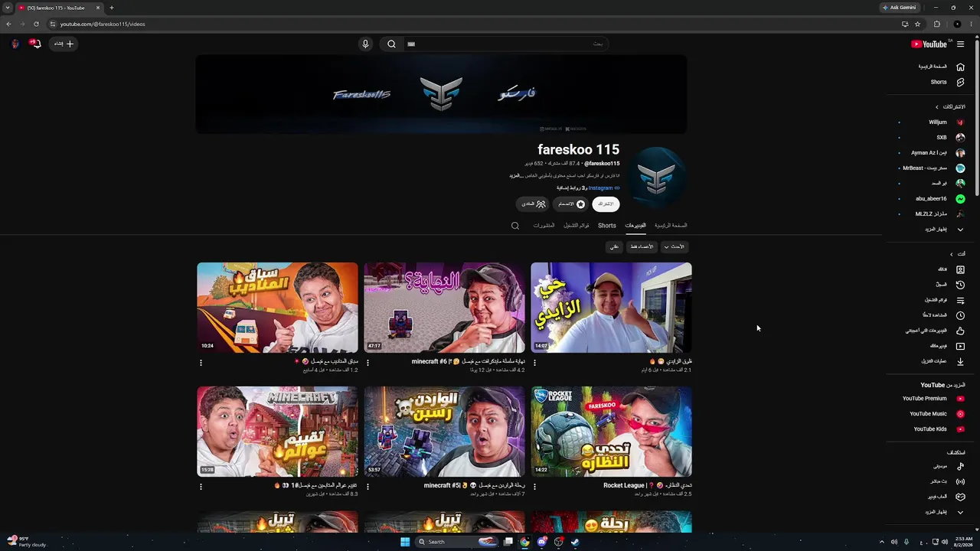Screen dimensions: 980x551
Task: Open Chrome from the Windows taskbar
Action: coord(524,542)
